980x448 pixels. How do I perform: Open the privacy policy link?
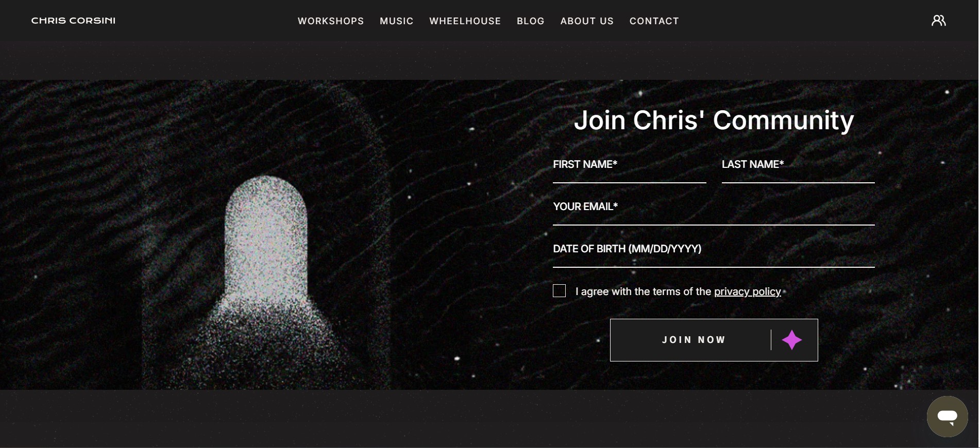pyautogui.click(x=747, y=291)
